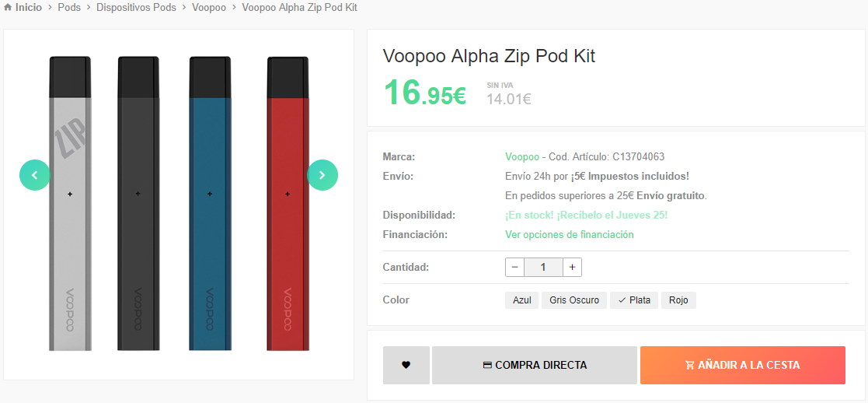Select the Gris Oscuro color option
The width and height of the screenshot is (868, 403).
click(x=574, y=300)
